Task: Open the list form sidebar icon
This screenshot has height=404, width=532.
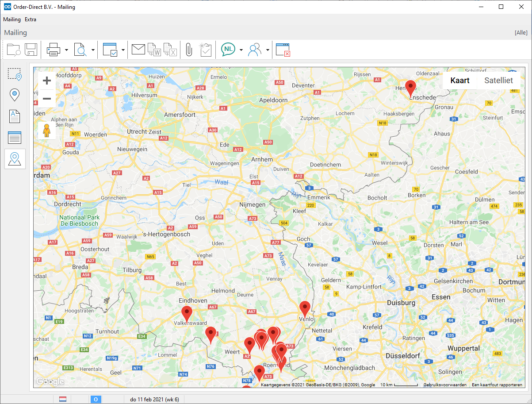Action: pyautogui.click(x=15, y=137)
